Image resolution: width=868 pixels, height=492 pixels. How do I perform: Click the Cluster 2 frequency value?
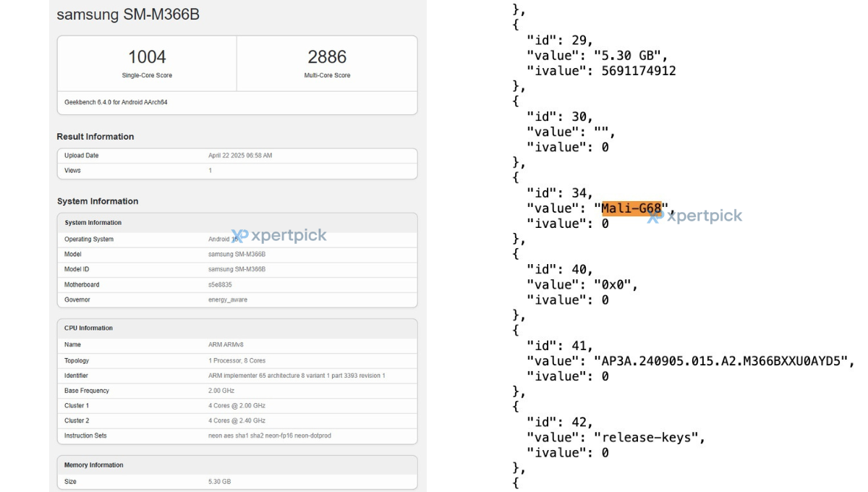pos(237,420)
